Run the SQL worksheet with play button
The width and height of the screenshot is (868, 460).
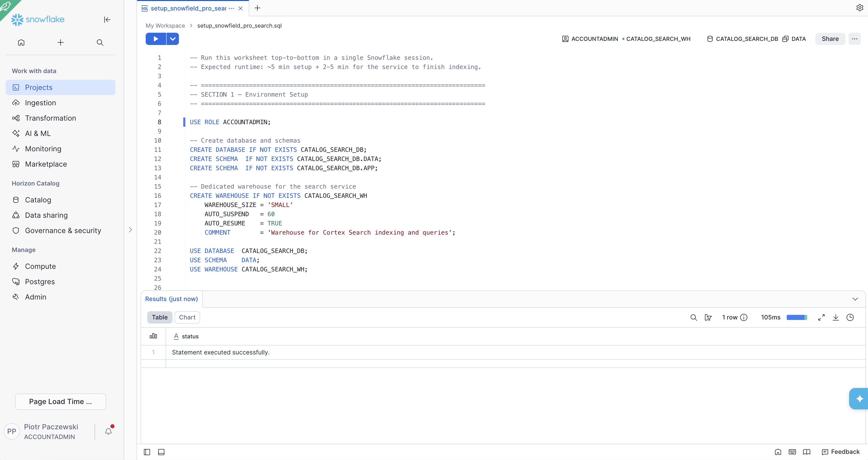click(156, 39)
